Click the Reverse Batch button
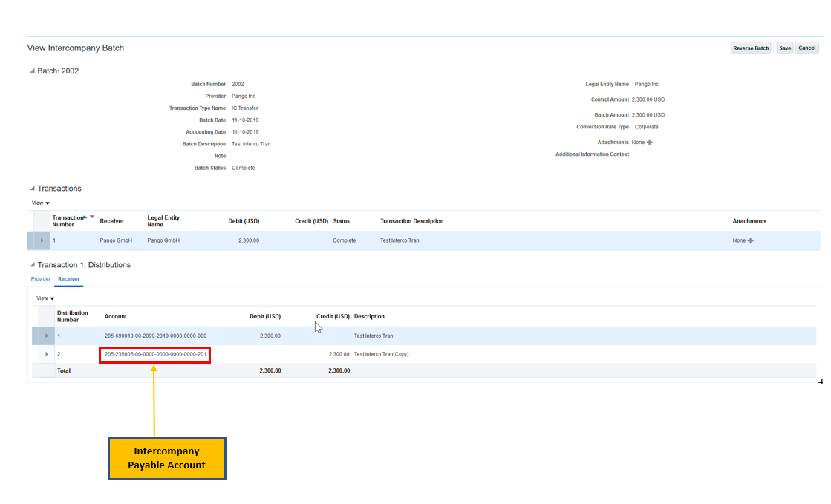 [751, 48]
